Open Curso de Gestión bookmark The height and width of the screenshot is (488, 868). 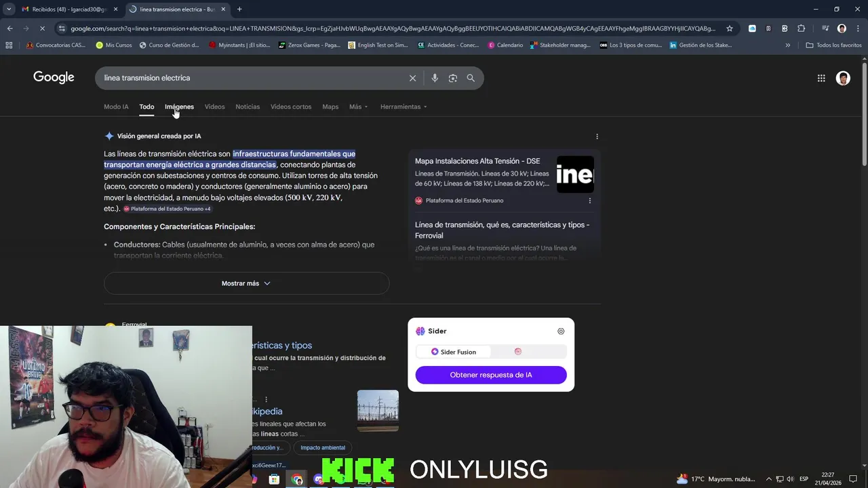pyautogui.click(x=169, y=45)
